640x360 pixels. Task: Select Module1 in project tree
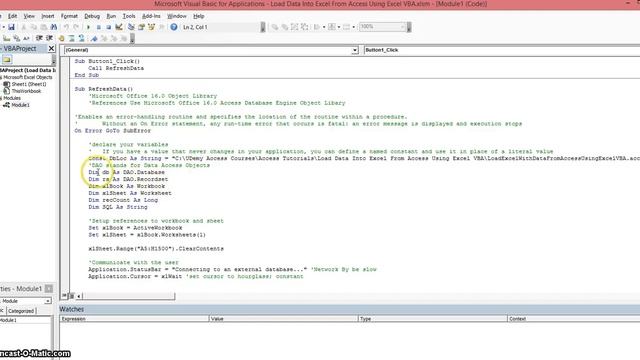[20, 105]
